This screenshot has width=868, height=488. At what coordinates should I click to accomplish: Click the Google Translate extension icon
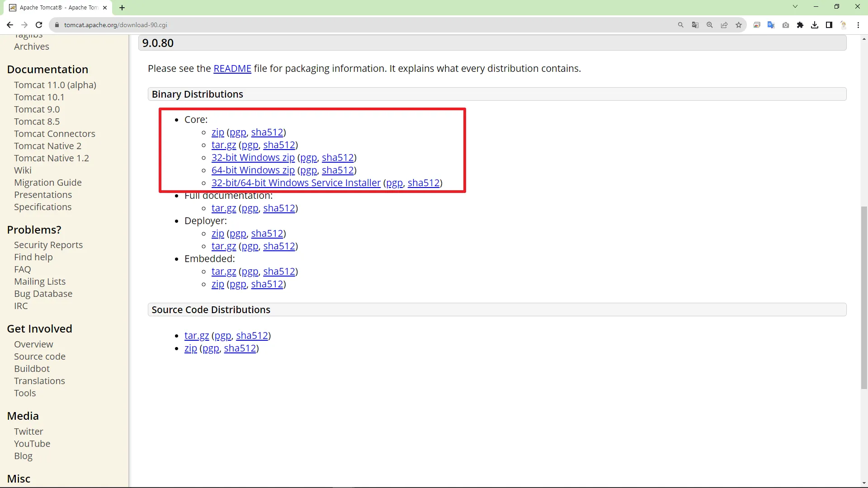(771, 25)
